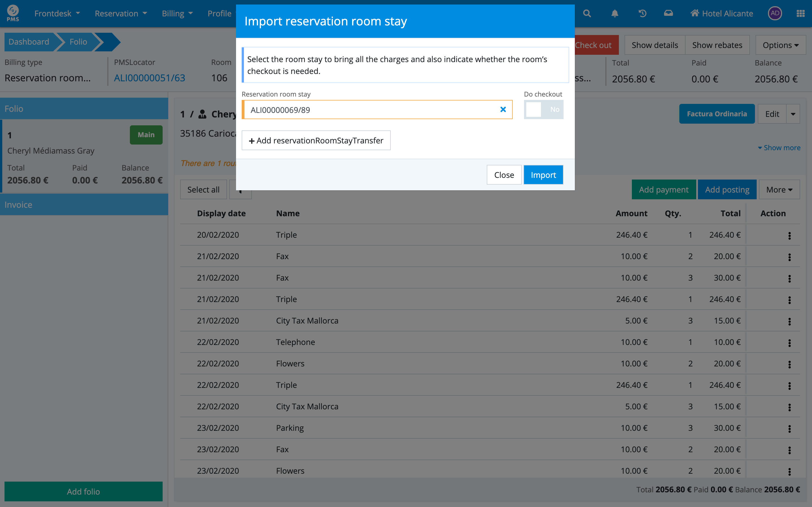Toggle the Do checkout switch
The width and height of the screenshot is (812, 507).
click(x=543, y=109)
